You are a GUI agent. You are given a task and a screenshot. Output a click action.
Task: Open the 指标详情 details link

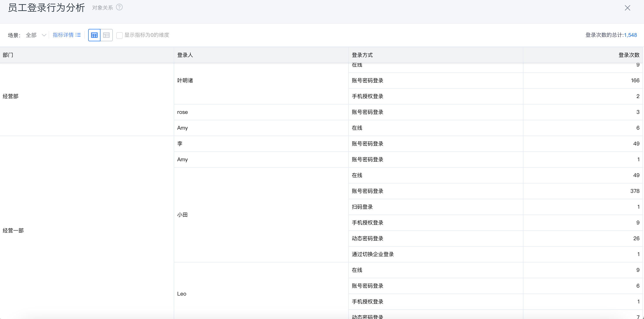pyautogui.click(x=63, y=35)
